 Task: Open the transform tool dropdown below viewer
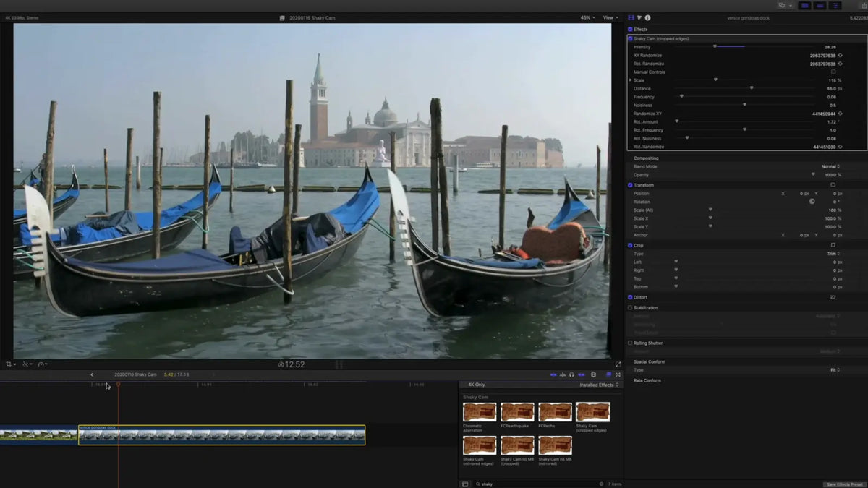coord(10,364)
